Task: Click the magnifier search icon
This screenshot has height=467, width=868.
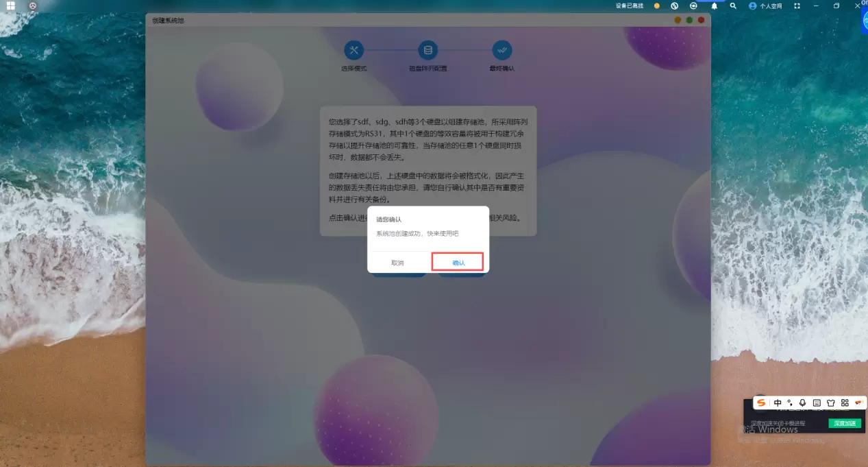Action: [x=733, y=5]
